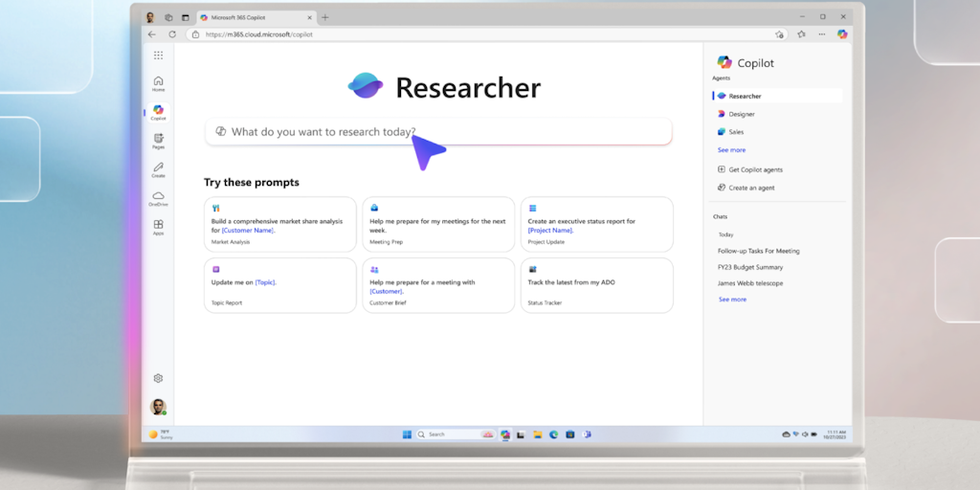
Task: Add this page to favorites star
Action: [779, 34]
